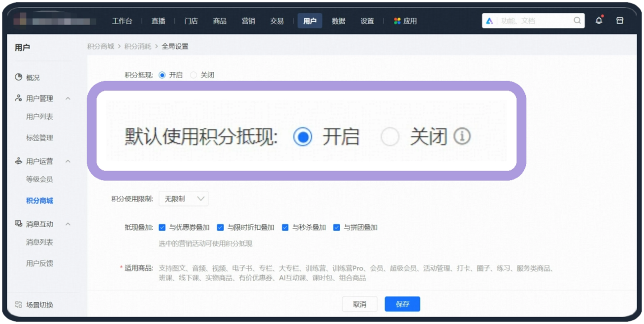Collapse the 消息互动 sidebar section
This screenshot has width=644, height=324.
[68, 224]
